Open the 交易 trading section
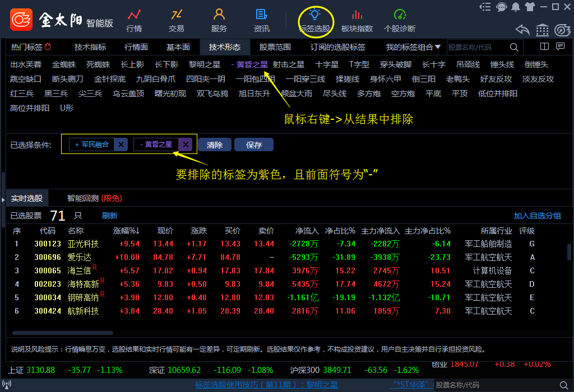Viewport: 574px width, 392px height. click(177, 20)
